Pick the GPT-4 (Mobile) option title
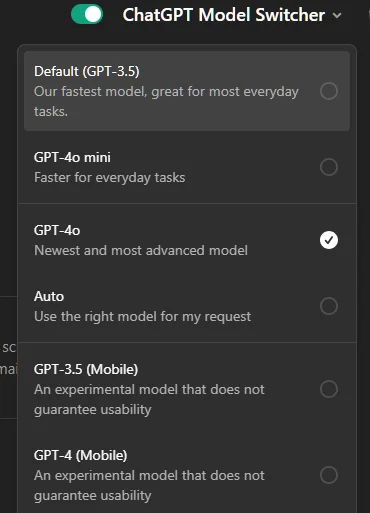The width and height of the screenshot is (370, 513). point(81,455)
